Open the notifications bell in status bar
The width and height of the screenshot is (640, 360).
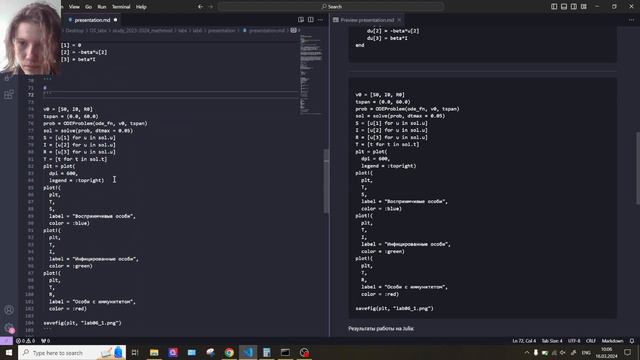click(x=632, y=341)
